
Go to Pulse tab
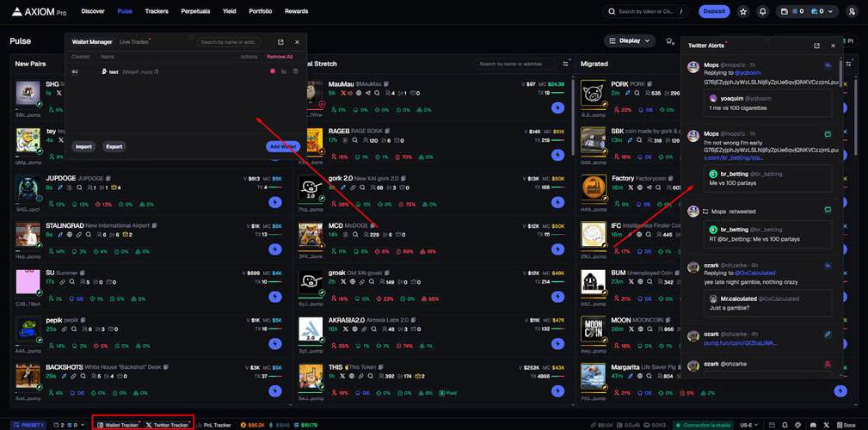(125, 11)
